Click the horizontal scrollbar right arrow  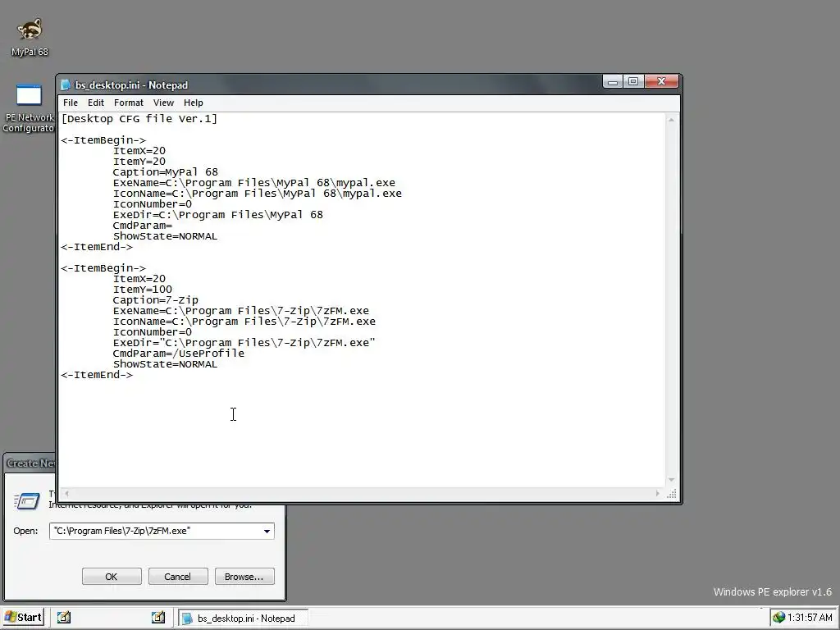pos(658,493)
